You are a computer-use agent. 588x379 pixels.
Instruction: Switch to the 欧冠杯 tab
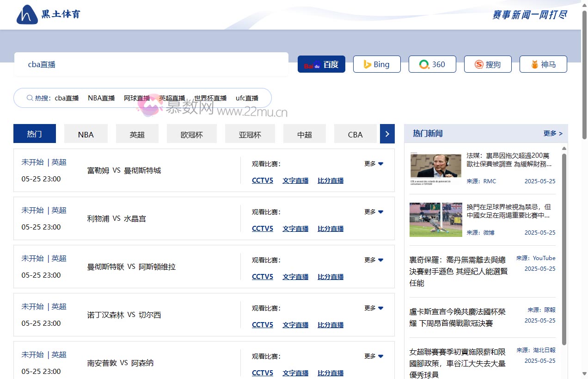[x=191, y=134]
